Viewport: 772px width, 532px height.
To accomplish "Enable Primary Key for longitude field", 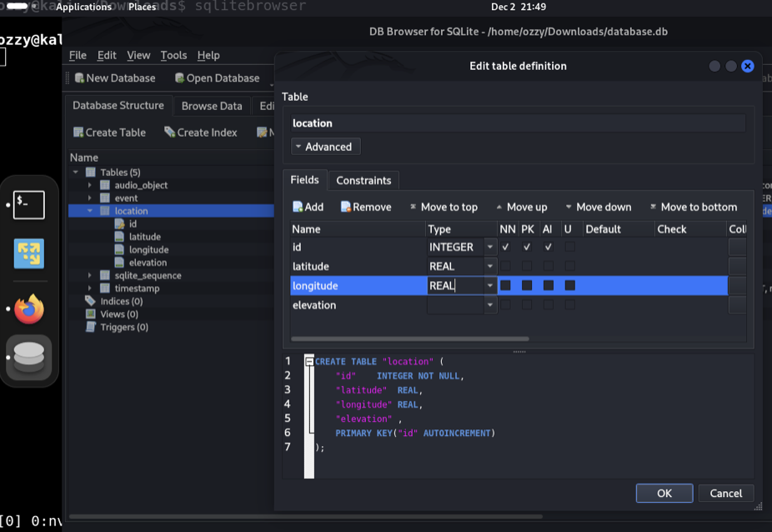I will (x=527, y=286).
